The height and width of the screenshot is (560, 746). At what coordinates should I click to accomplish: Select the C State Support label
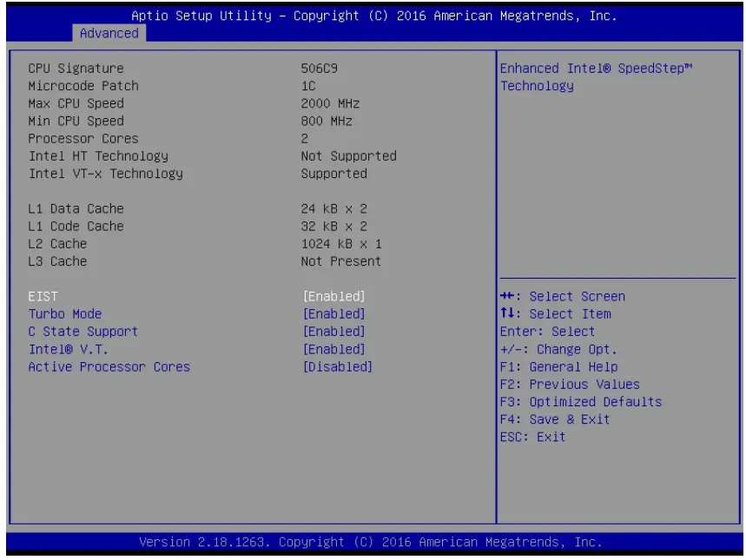pyautogui.click(x=83, y=332)
